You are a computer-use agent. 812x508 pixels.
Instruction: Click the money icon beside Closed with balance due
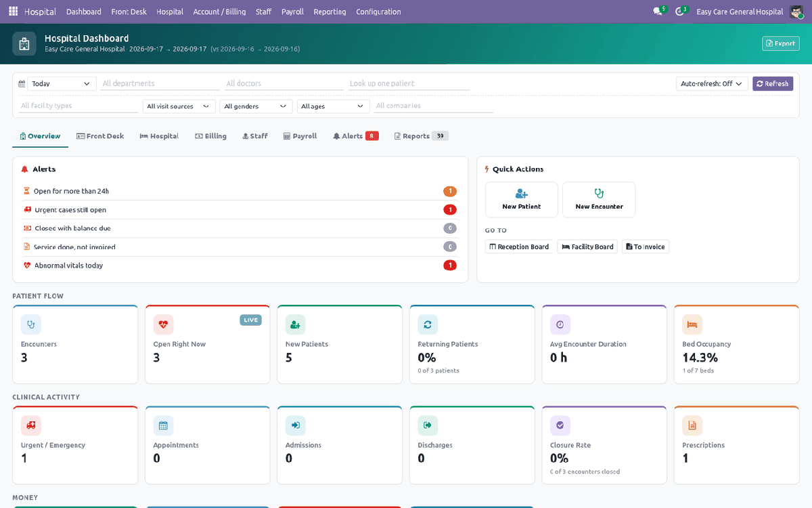[28, 228]
